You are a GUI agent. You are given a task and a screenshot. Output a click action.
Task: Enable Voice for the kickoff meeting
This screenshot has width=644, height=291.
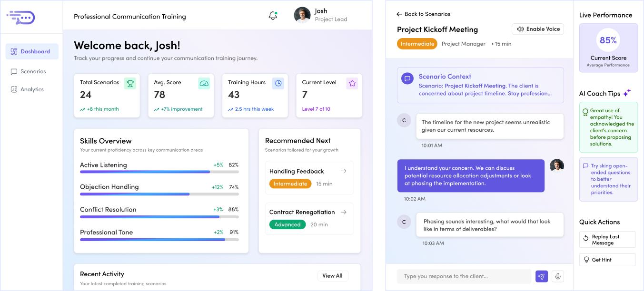(x=537, y=29)
